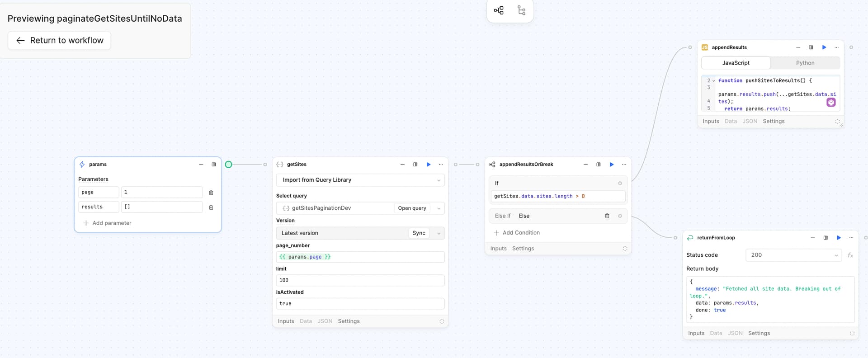Screen dimensions: 868x358
Task: Open returnFromLoop Settings tab
Action: coord(759,334)
